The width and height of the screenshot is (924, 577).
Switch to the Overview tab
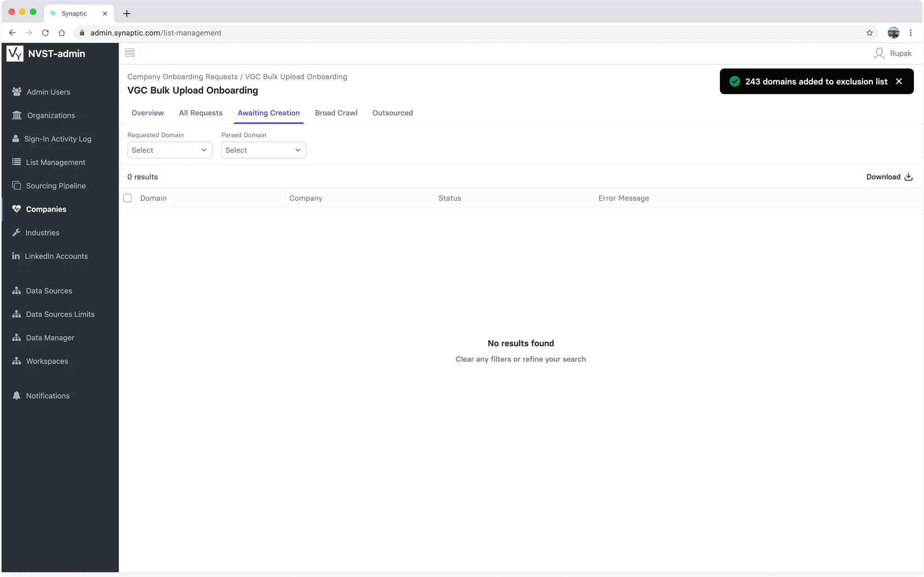point(147,113)
